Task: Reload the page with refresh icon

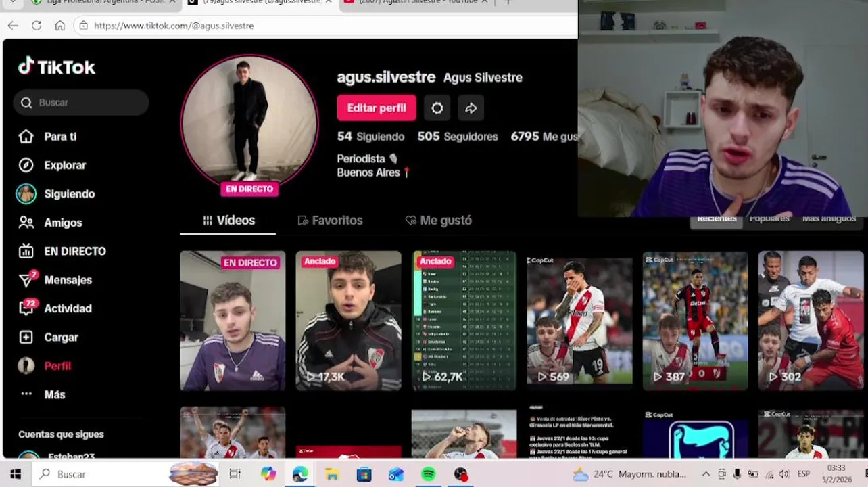Action: coord(37,26)
